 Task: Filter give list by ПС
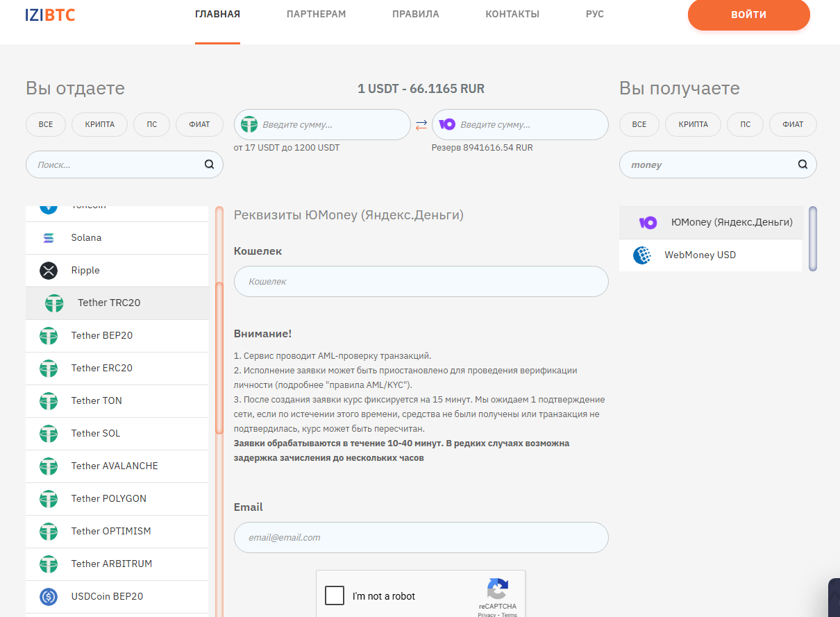pos(152,125)
